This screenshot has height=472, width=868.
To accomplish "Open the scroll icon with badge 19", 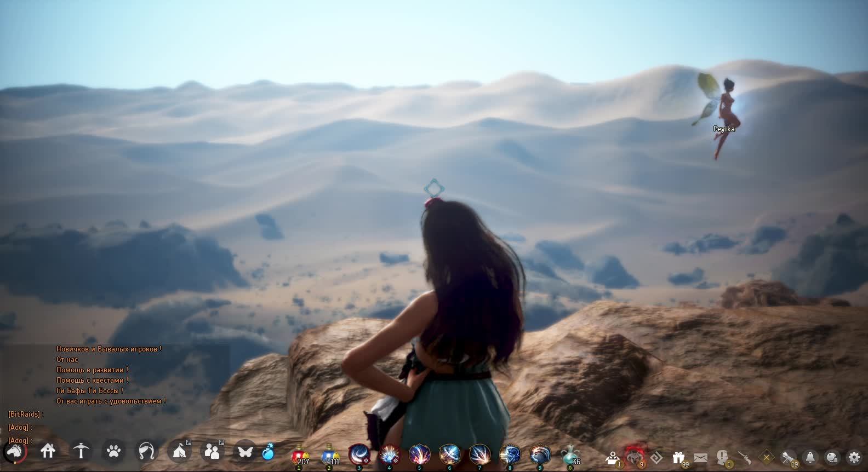I will (x=789, y=458).
